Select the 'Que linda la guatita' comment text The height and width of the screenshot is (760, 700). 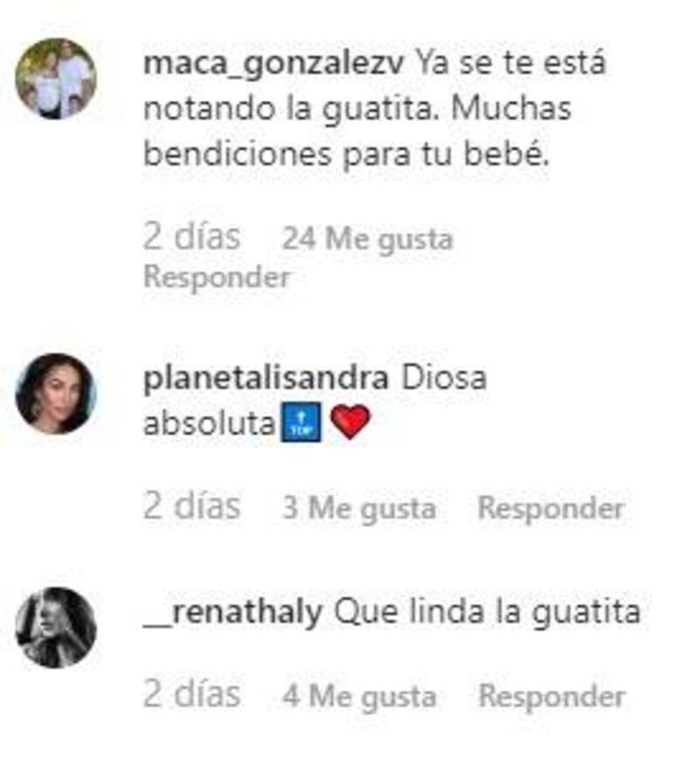[487, 613]
